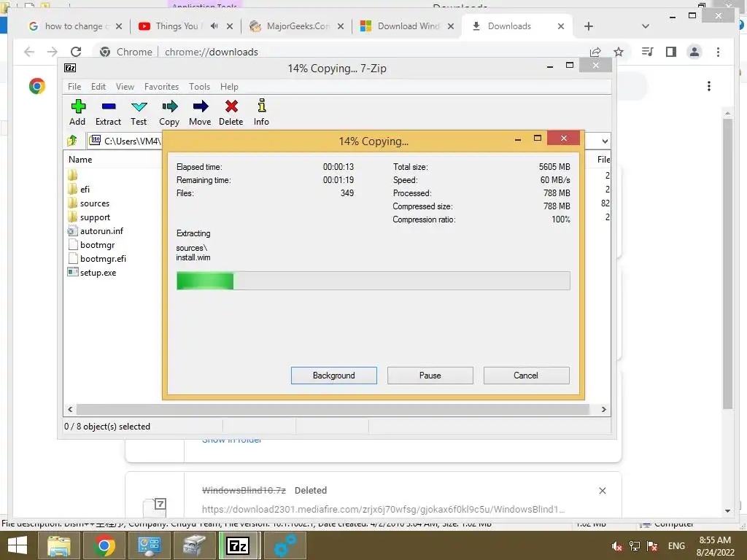Viewport: 747px width, 560px height.
Task: Bookmark this page with star icon
Action: [619, 52]
